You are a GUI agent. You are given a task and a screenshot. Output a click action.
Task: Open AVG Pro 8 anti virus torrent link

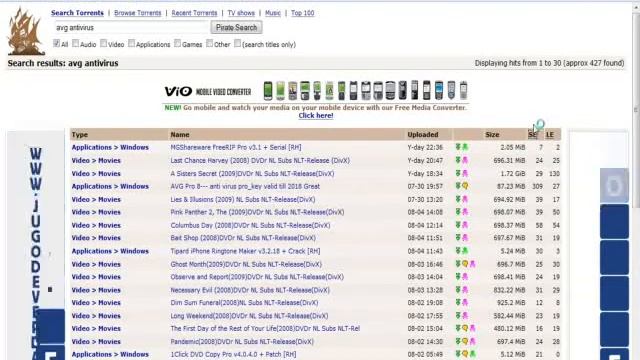point(245,187)
